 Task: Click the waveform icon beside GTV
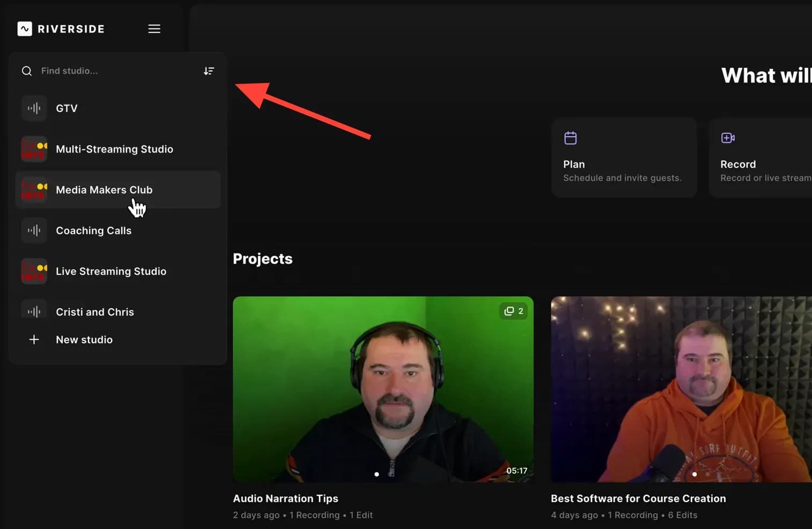coord(34,108)
